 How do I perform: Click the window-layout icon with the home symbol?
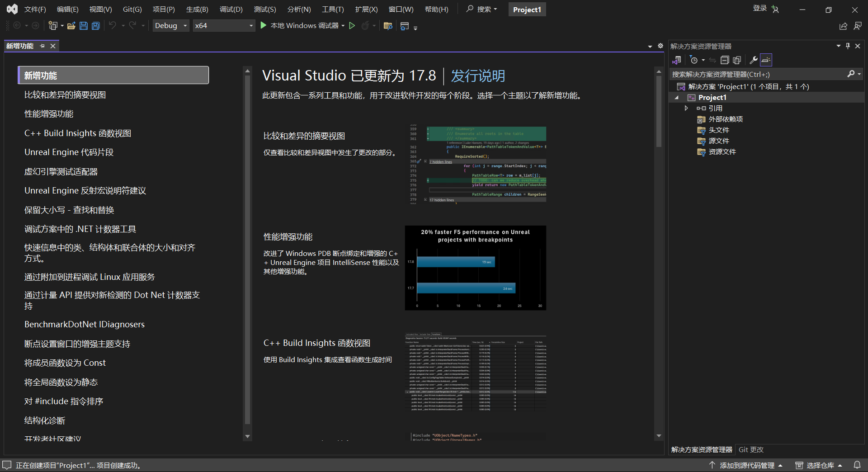[405, 26]
